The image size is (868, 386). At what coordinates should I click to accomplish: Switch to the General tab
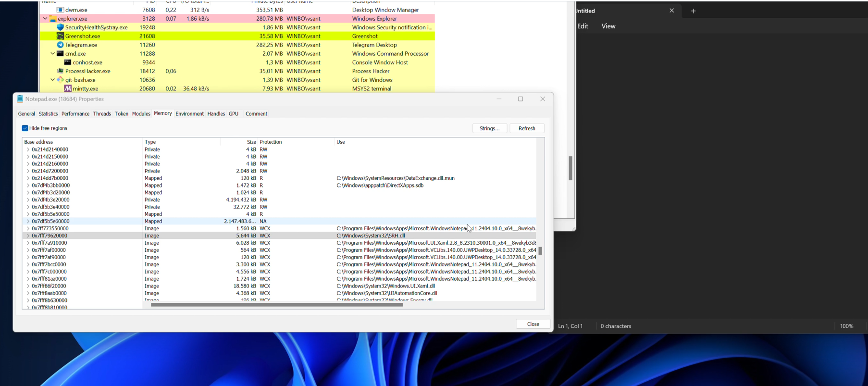pyautogui.click(x=26, y=114)
